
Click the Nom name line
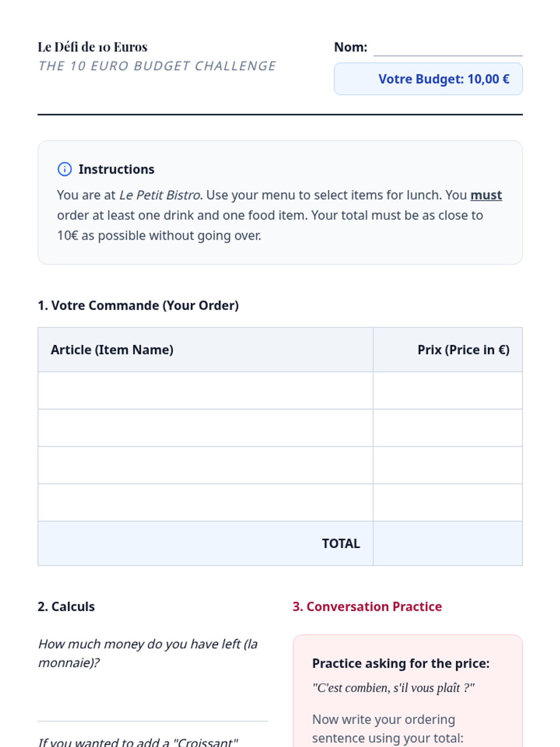448,49
